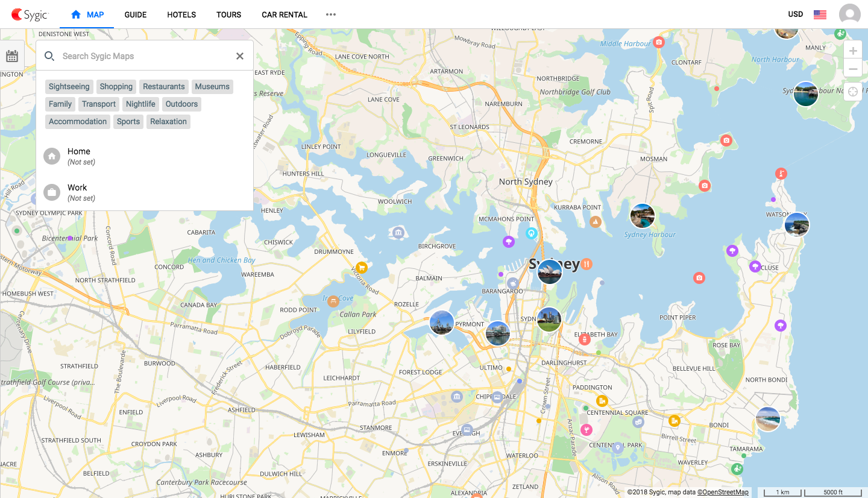
Task: Select the Sydney Opera House photo marker
Action: [x=550, y=271]
